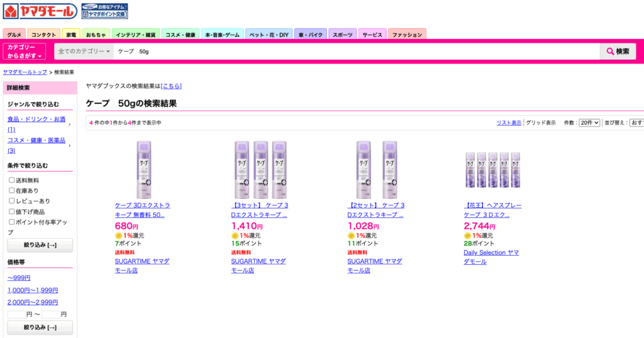Open the コンタクト category tab

point(43,35)
